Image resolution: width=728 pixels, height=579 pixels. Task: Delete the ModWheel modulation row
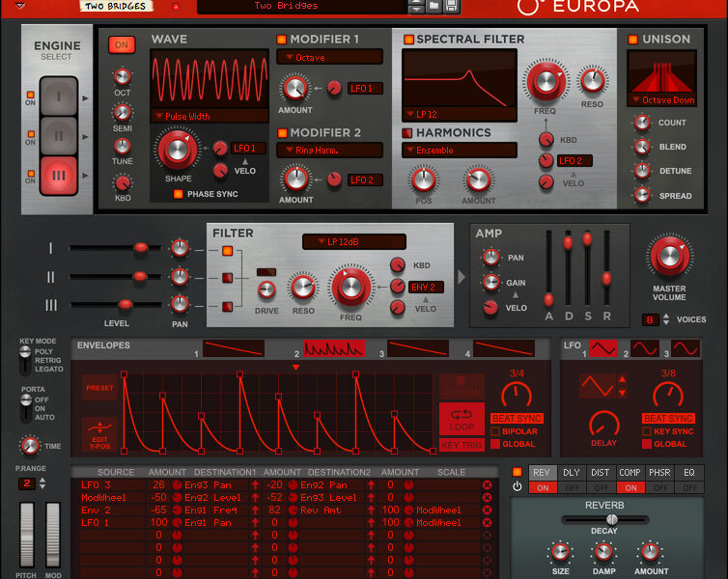point(487,497)
